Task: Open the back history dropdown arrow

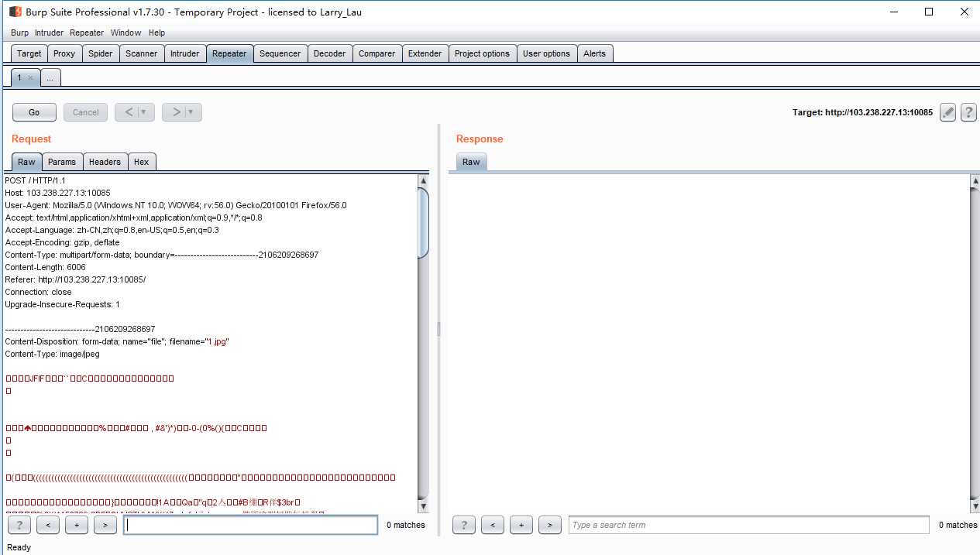Action: tap(144, 112)
